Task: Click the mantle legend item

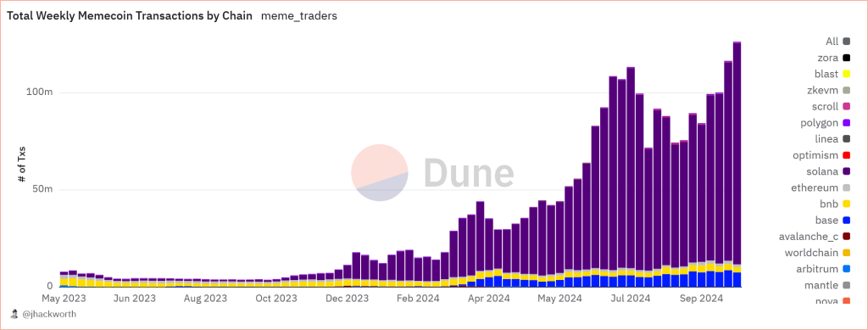Action: click(827, 286)
